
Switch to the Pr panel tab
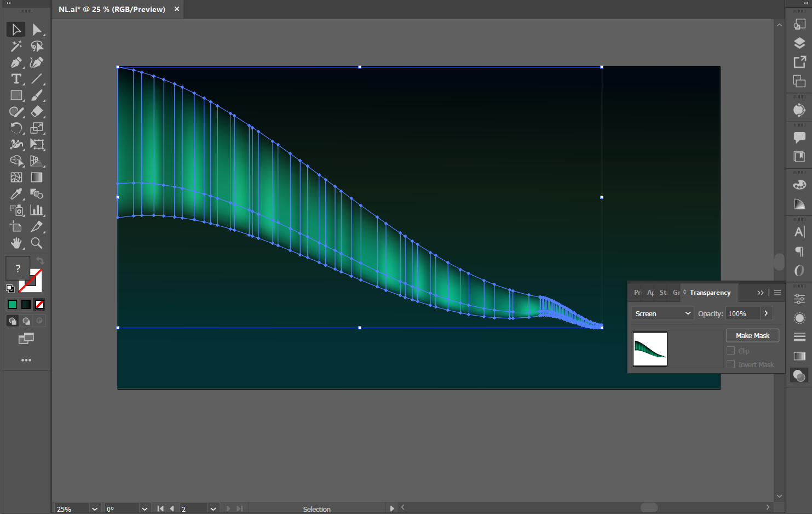click(x=637, y=293)
